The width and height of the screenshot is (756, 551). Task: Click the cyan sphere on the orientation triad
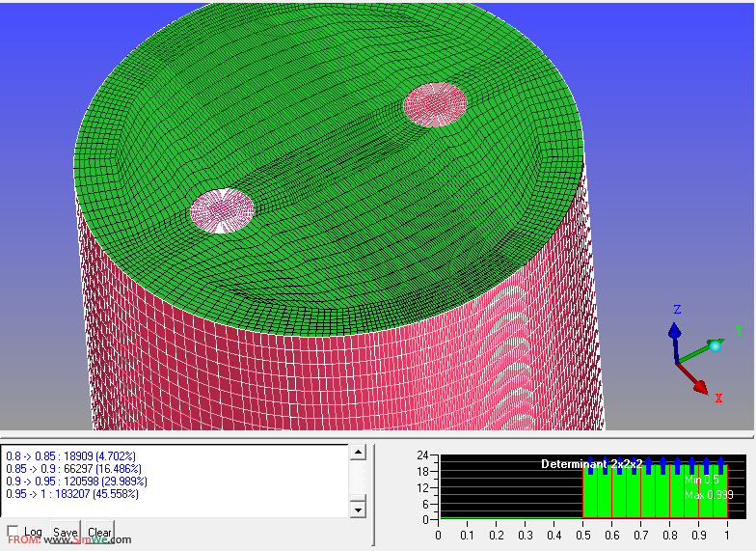click(715, 345)
